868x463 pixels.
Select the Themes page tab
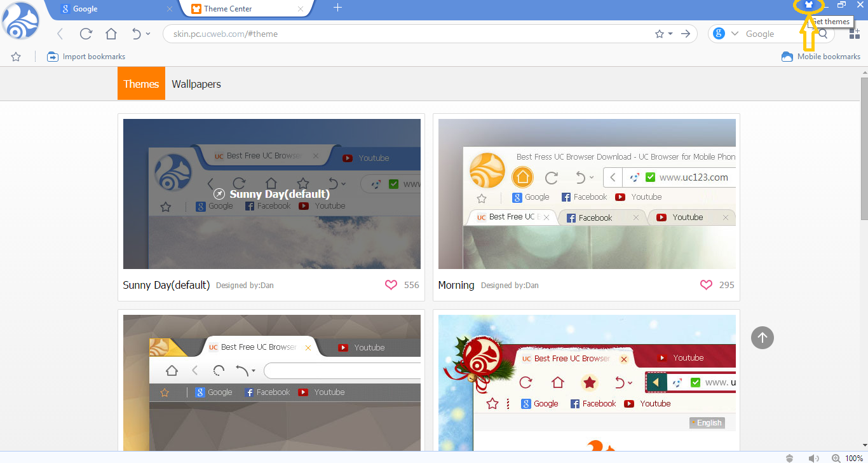141,83
